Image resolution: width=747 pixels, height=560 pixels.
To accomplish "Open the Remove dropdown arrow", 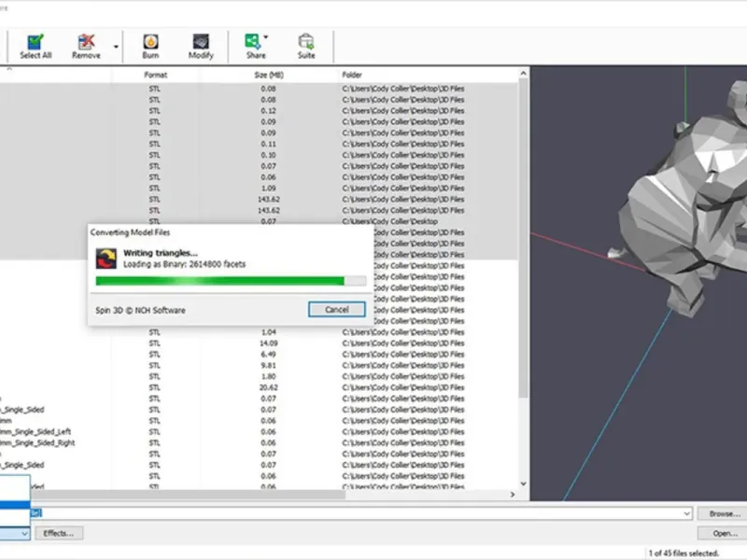I will point(116,47).
